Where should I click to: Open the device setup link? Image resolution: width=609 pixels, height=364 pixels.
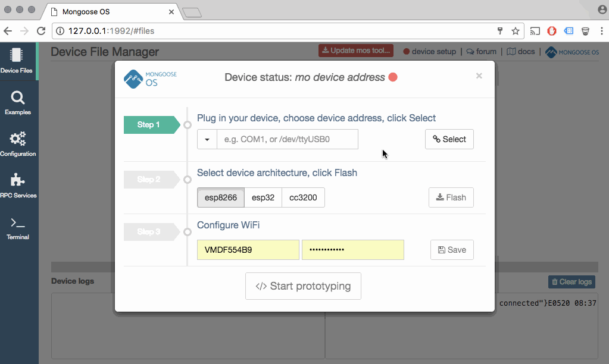tap(430, 52)
